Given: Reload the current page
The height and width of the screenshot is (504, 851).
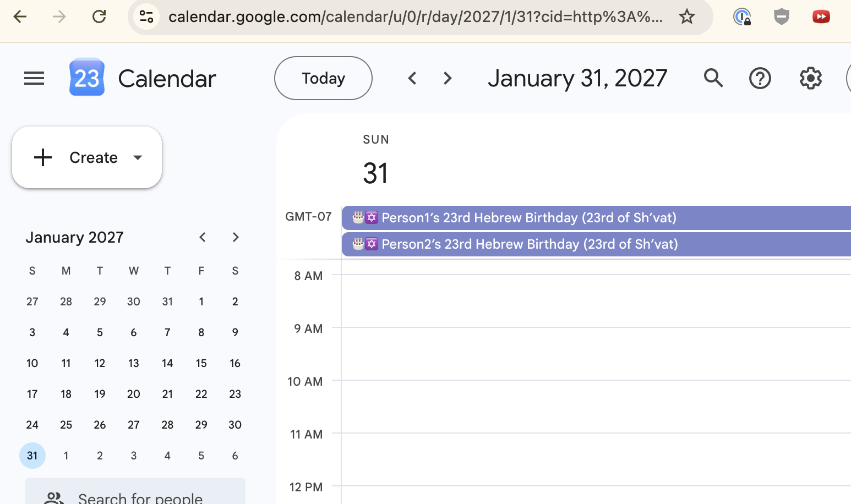Looking at the screenshot, I should click(x=99, y=17).
